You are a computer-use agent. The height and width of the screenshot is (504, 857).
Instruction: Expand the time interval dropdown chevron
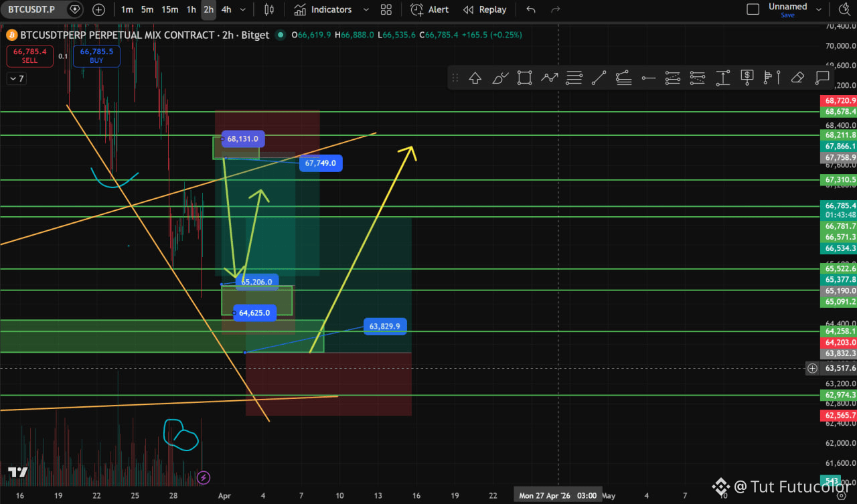pyautogui.click(x=242, y=9)
